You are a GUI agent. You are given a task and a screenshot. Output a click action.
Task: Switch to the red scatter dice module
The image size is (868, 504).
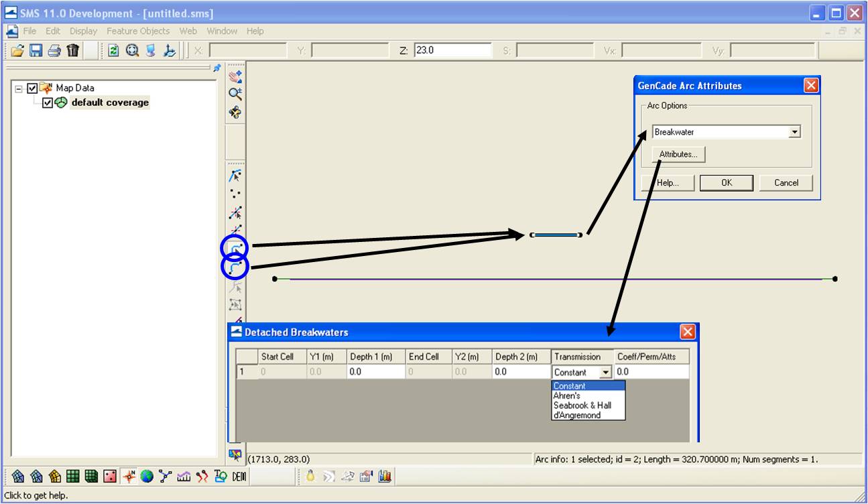[x=110, y=477]
